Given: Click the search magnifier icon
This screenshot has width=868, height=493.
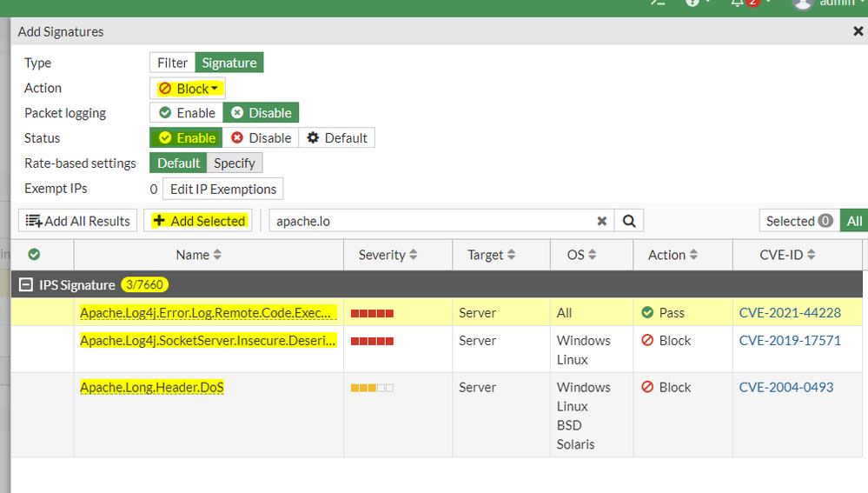Looking at the screenshot, I should (629, 221).
